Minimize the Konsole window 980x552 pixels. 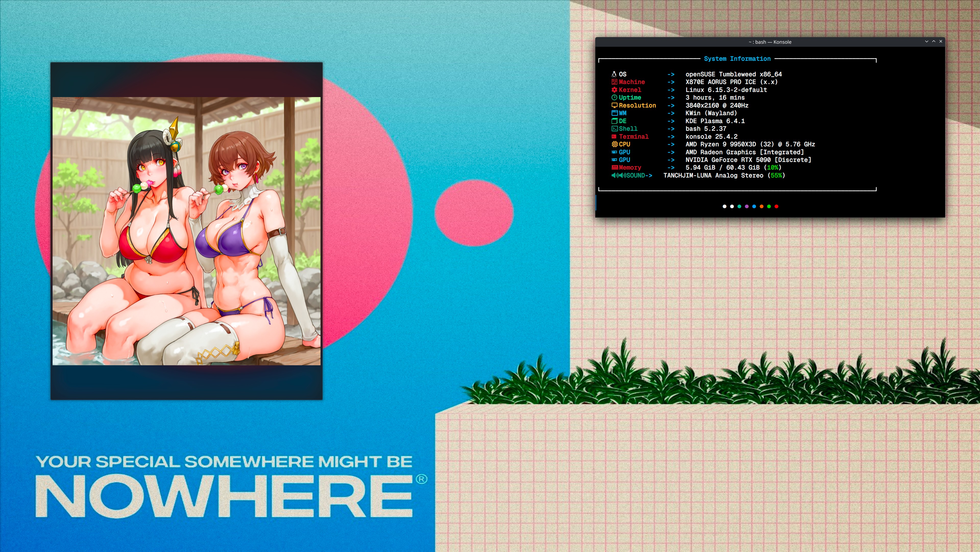tap(926, 41)
